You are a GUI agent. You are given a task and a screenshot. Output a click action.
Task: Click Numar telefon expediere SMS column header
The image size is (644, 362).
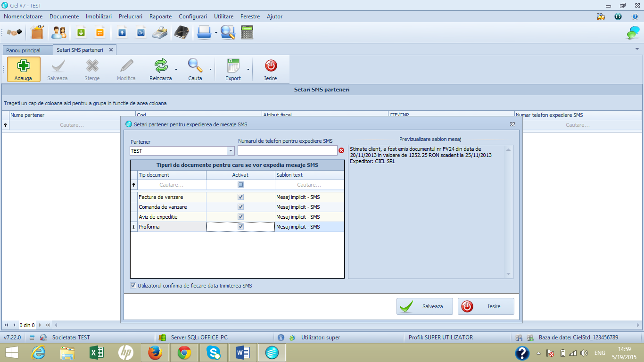(x=578, y=115)
